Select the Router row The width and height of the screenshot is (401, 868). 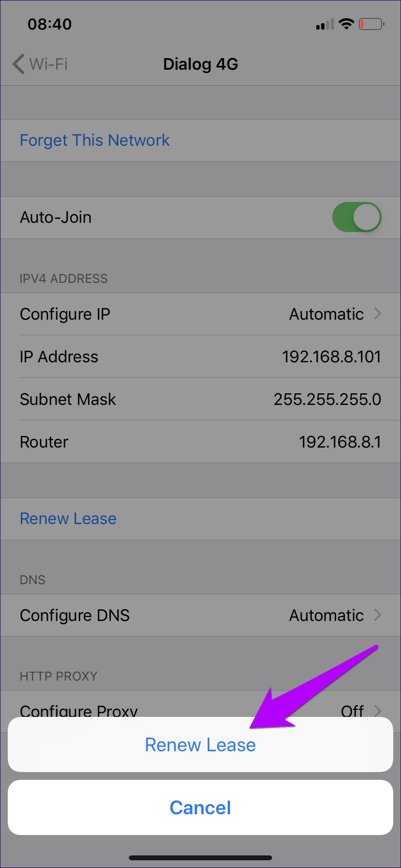[200, 442]
